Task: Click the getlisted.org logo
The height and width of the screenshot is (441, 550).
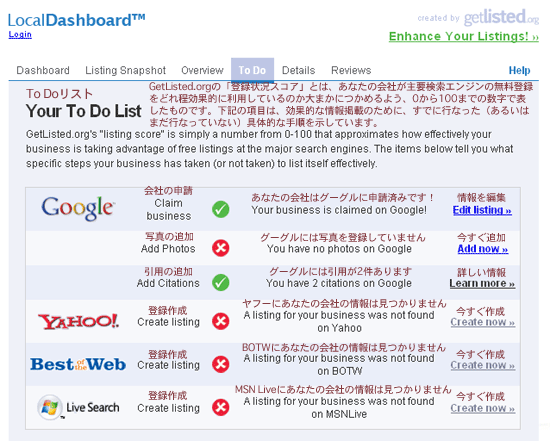Action: (502, 17)
